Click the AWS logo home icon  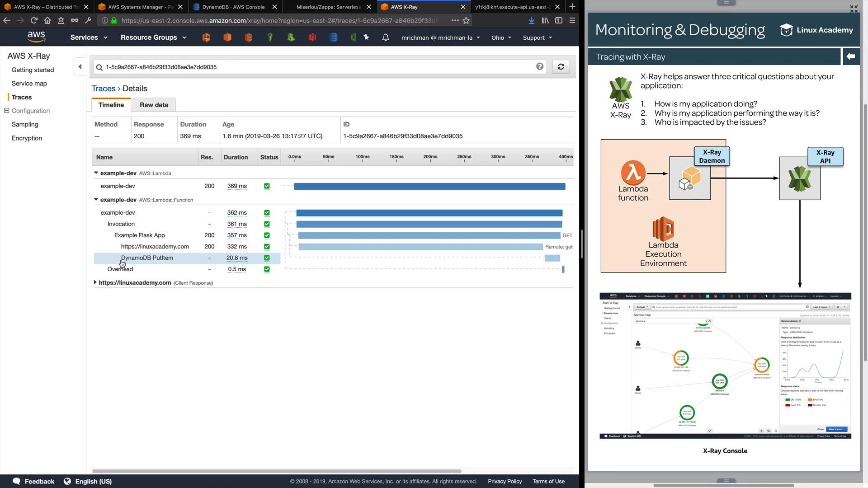[36, 37]
